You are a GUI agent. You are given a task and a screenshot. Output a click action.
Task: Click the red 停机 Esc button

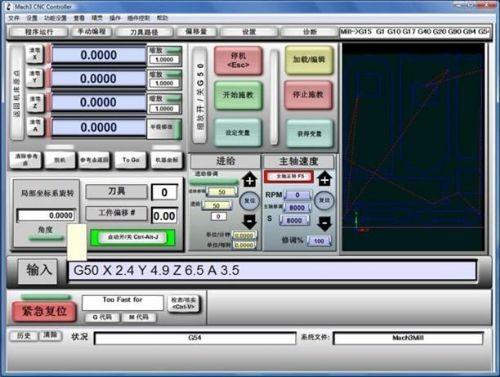pos(238,60)
